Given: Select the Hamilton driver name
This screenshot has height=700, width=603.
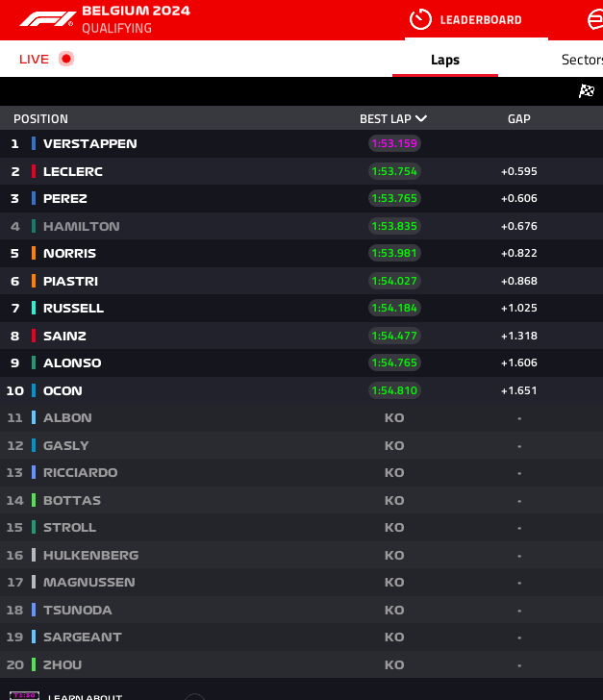Looking at the screenshot, I should (82, 226).
